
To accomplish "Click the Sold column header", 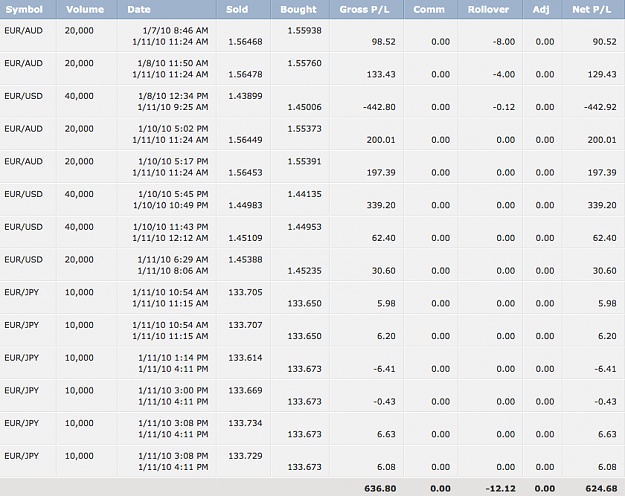I will (x=237, y=9).
